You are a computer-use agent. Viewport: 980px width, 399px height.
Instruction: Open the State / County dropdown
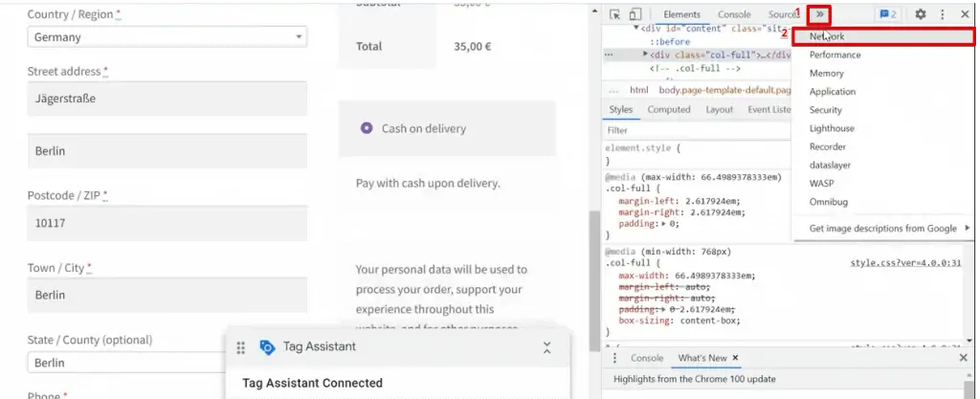click(167, 363)
